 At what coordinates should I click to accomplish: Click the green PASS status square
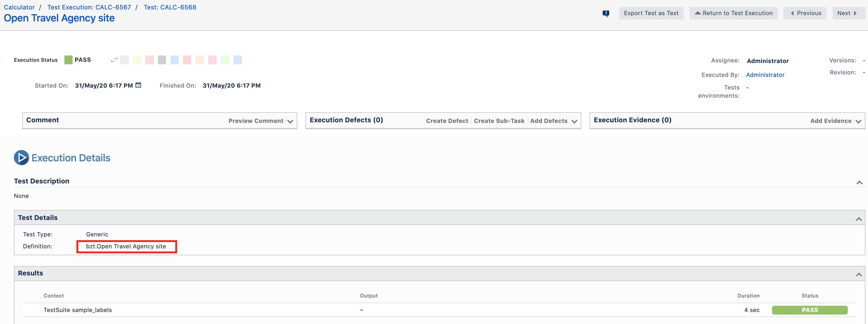[x=68, y=60]
